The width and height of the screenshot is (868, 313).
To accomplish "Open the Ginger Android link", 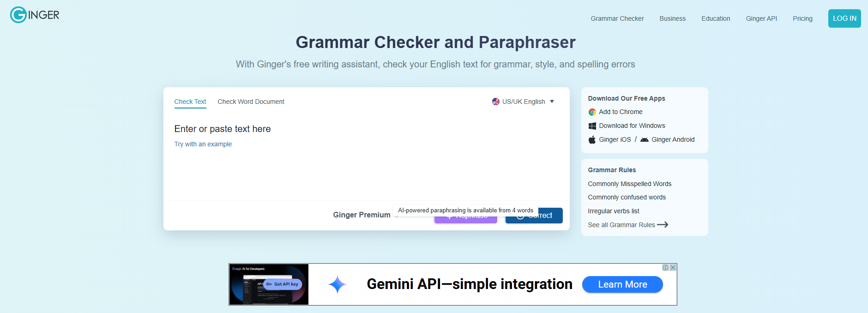I will [673, 139].
